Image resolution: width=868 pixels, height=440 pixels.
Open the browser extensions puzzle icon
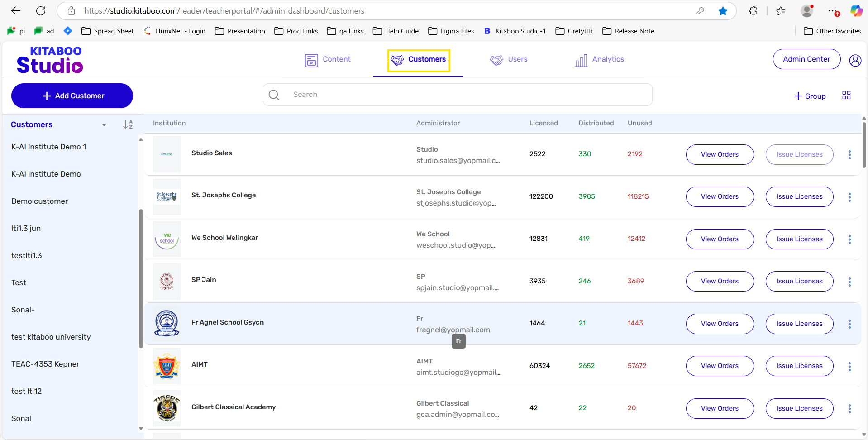tap(753, 11)
